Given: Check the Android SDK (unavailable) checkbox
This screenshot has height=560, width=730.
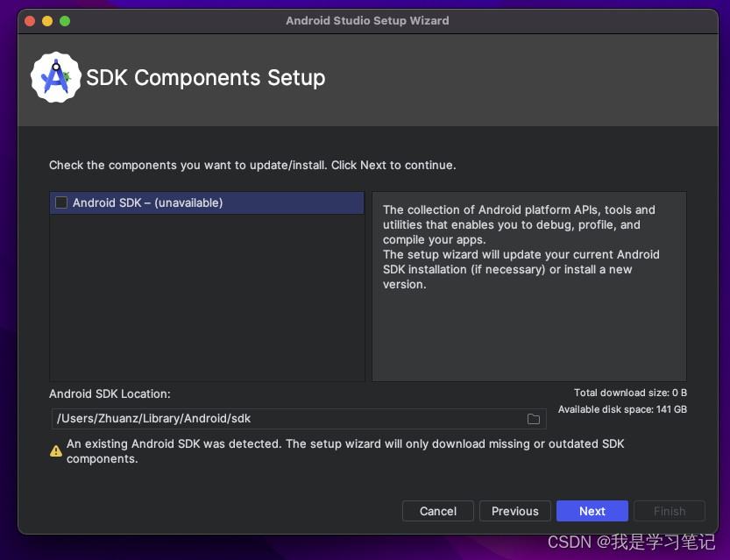Looking at the screenshot, I should [x=61, y=202].
